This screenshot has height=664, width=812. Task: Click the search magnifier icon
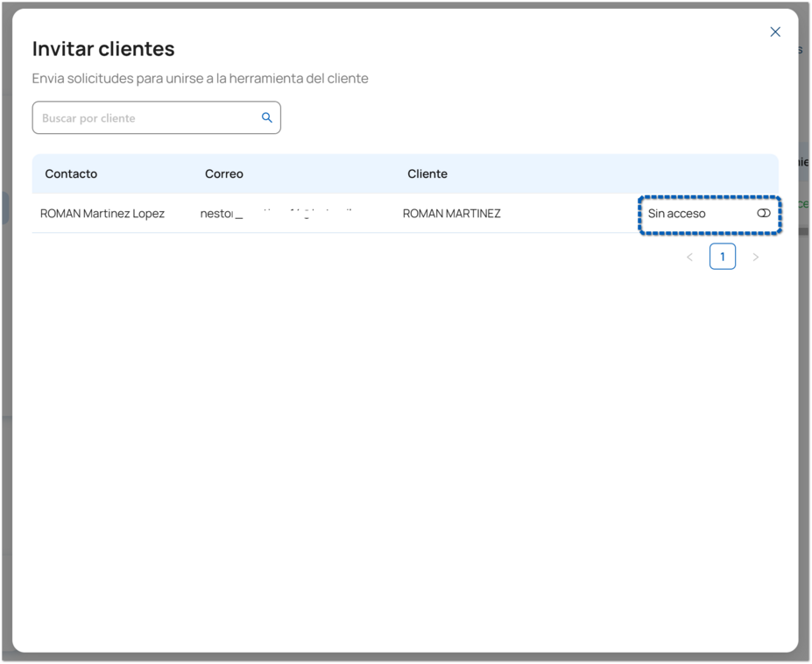(267, 117)
